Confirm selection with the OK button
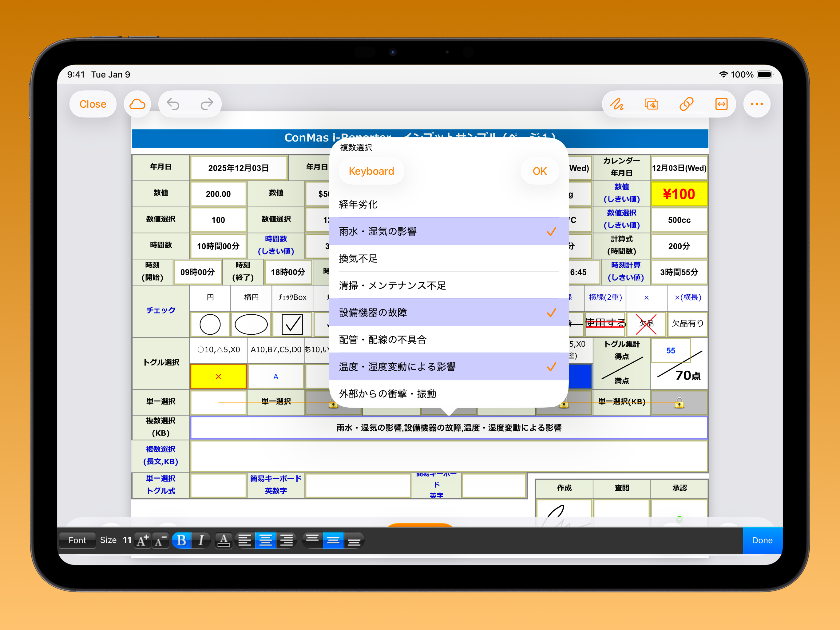 coord(539,171)
